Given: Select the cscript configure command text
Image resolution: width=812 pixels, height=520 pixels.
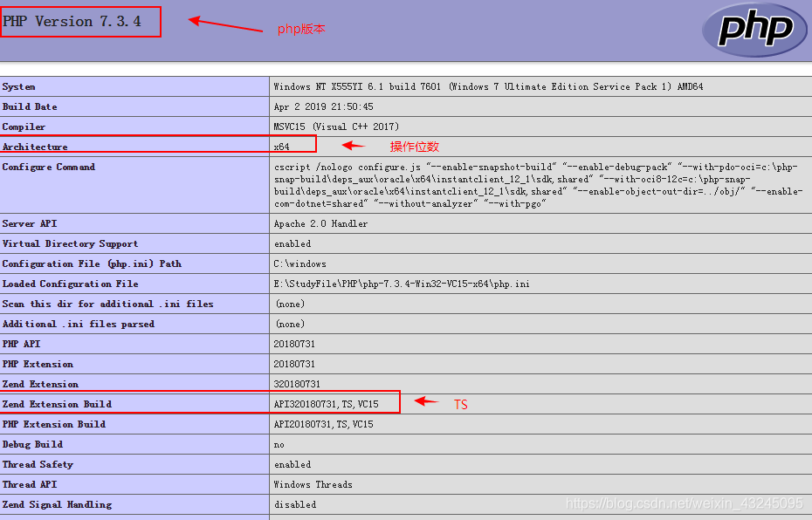Looking at the screenshot, I should pyautogui.click(x=539, y=185).
